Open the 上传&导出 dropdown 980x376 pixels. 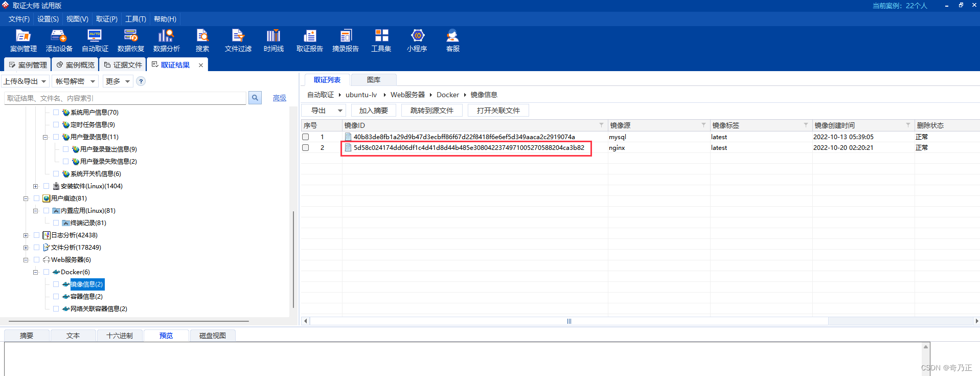(25, 81)
